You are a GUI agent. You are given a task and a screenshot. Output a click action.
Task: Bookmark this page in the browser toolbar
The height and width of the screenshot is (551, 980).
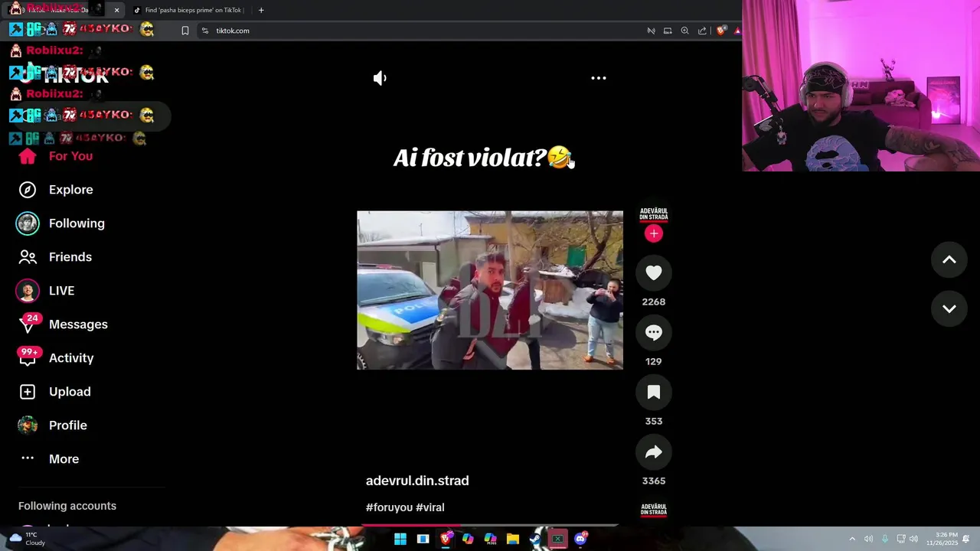[185, 31]
